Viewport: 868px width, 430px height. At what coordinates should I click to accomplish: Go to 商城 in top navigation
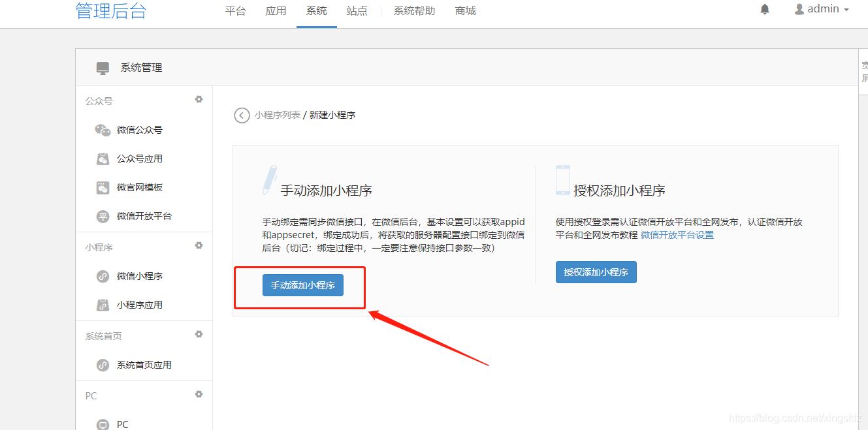pyautogui.click(x=465, y=11)
